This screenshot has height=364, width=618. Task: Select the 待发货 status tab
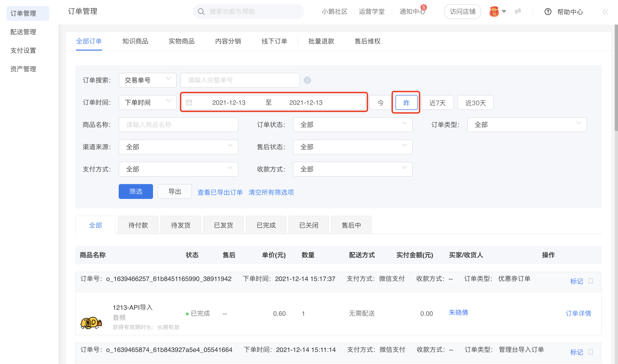[181, 225]
